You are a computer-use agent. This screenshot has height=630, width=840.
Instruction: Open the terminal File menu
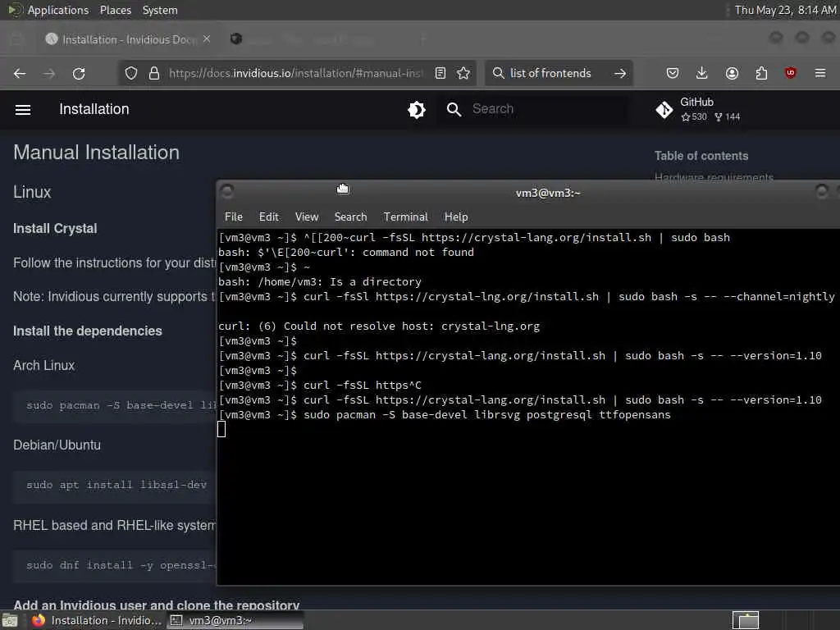click(x=234, y=217)
